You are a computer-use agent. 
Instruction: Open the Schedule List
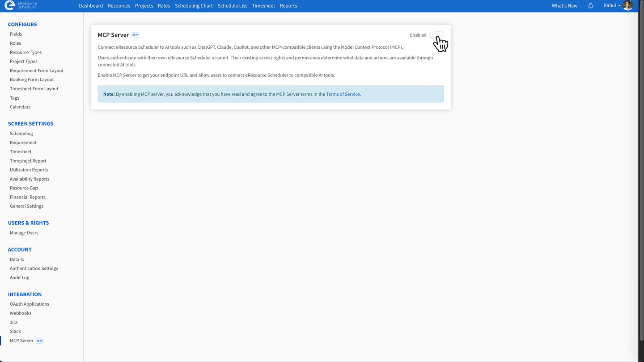click(232, 6)
